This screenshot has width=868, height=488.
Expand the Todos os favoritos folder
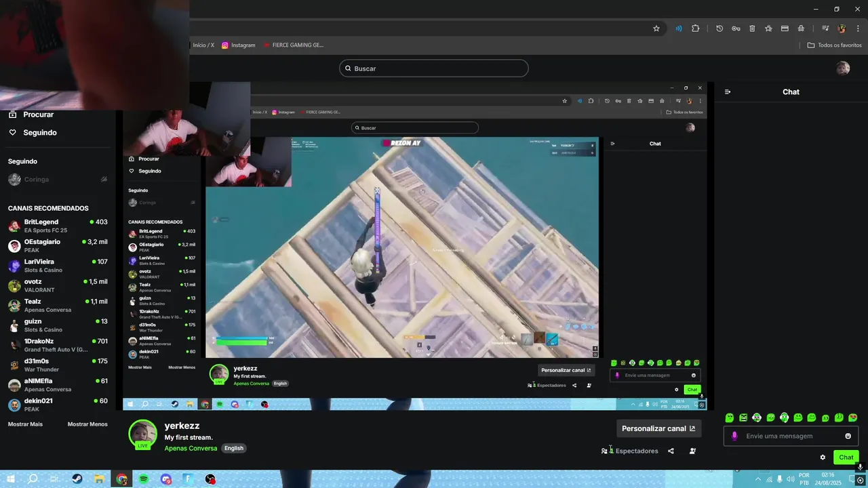(x=834, y=45)
